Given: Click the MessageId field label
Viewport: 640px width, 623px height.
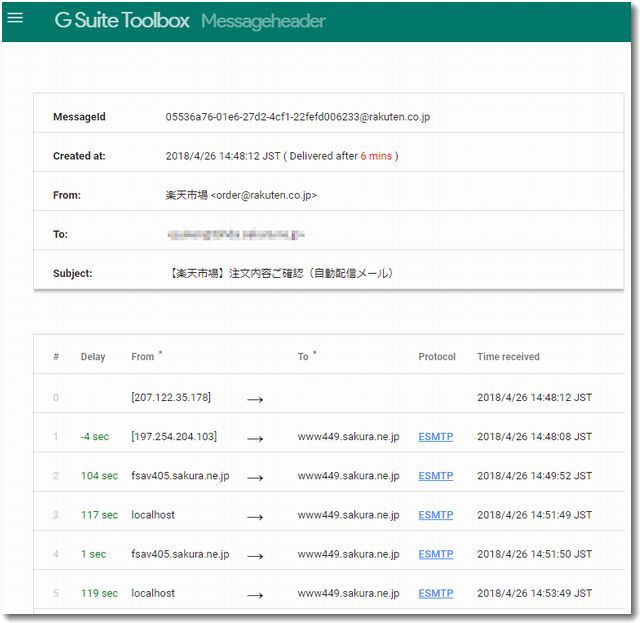Looking at the screenshot, I should pos(79,117).
